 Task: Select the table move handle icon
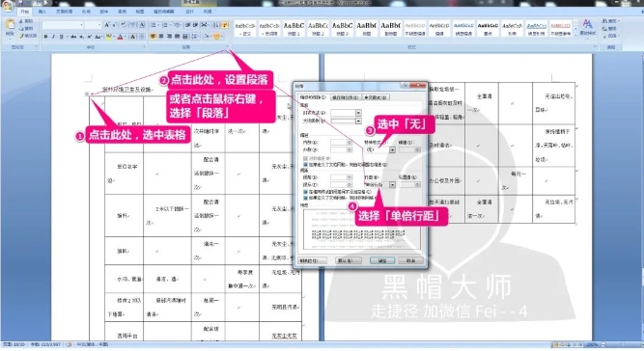click(x=87, y=94)
